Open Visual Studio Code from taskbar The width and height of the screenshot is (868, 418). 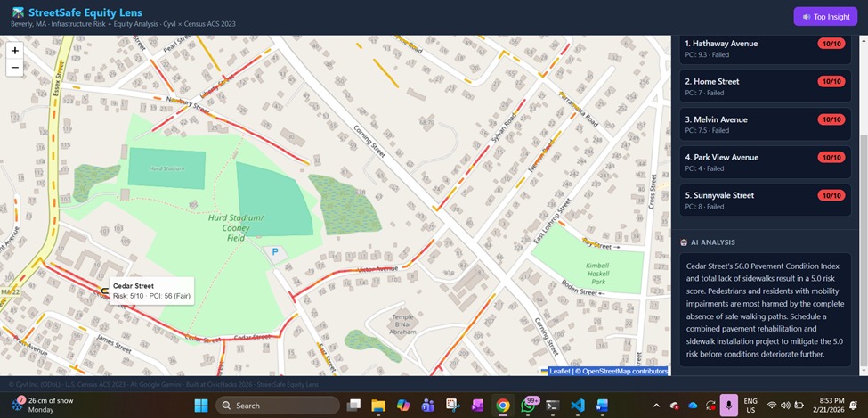tap(577, 406)
